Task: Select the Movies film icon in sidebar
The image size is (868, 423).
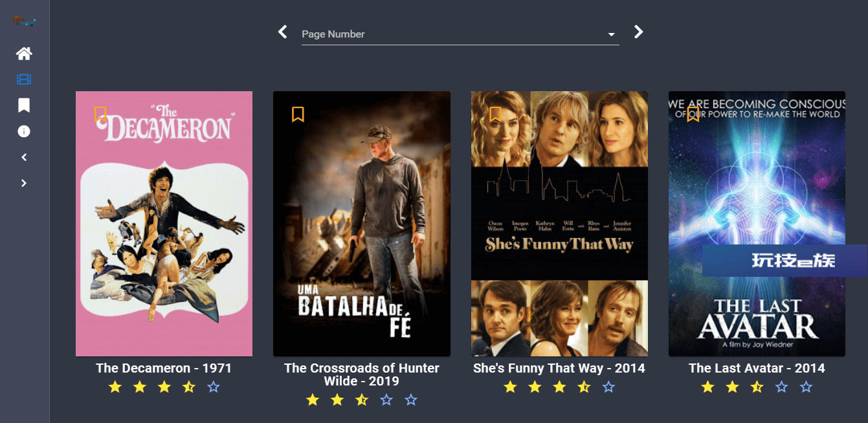Action: coord(24,80)
